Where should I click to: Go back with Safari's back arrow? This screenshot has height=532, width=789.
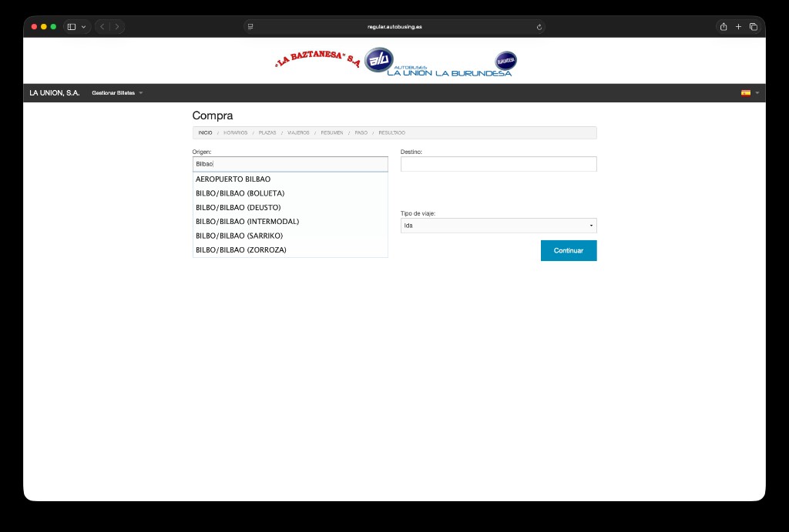(x=102, y=27)
